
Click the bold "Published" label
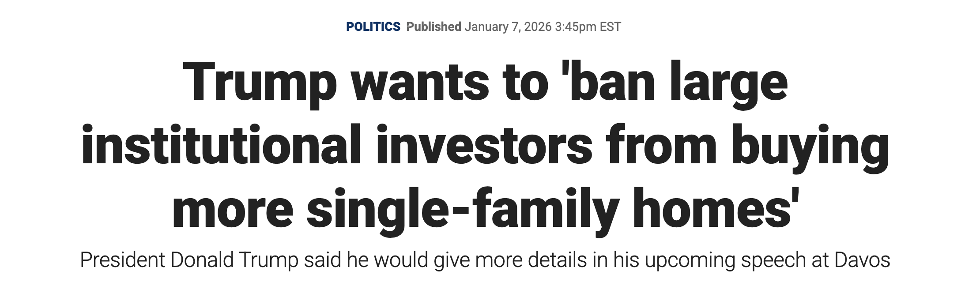[x=433, y=27]
